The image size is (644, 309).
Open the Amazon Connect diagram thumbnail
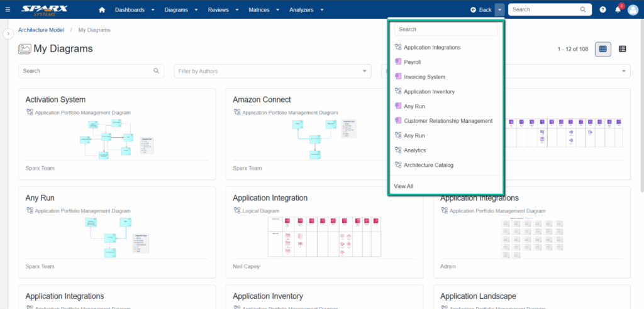325,139
